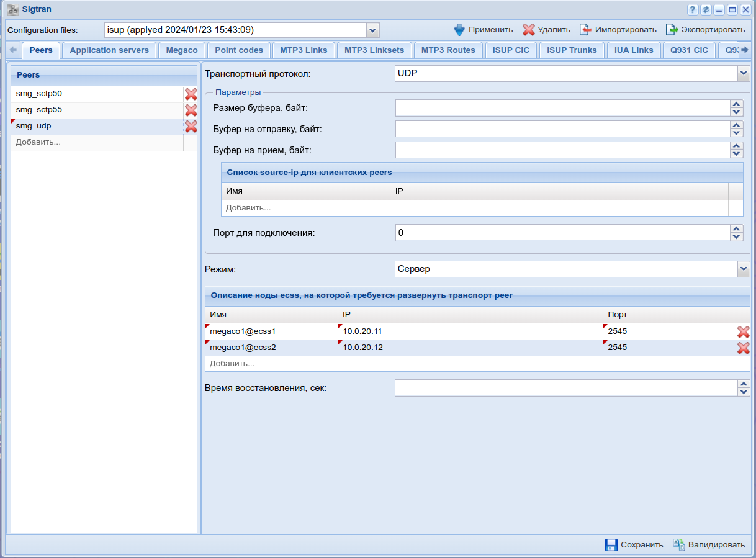Increase Размер буфера value with up arrow
Image resolution: width=756 pixels, height=558 pixels.
click(x=737, y=104)
